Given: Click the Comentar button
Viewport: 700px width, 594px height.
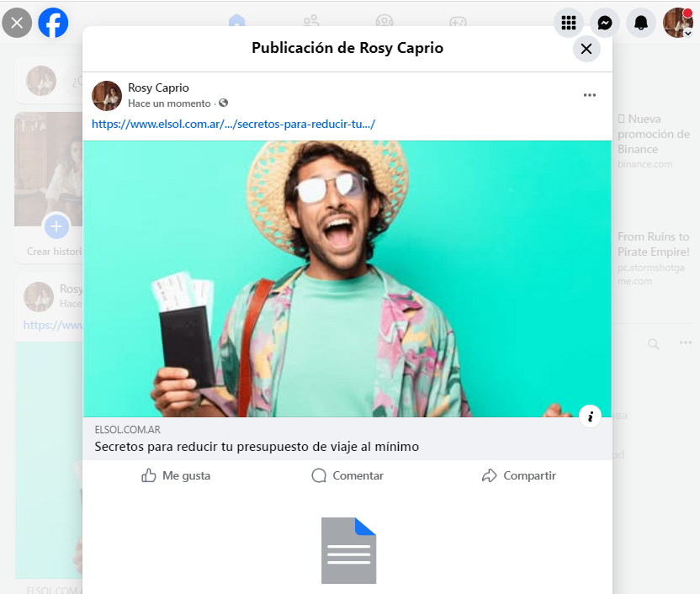Looking at the screenshot, I should 347,475.
